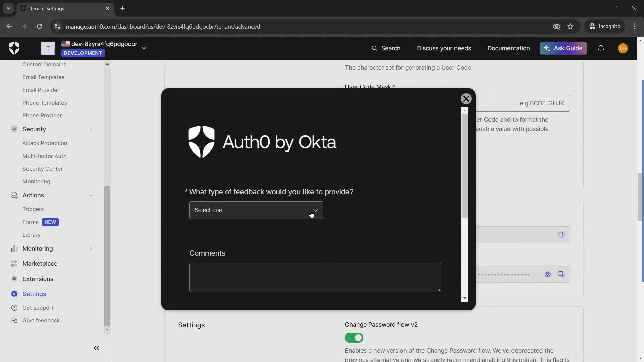The width and height of the screenshot is (644, 362).
Task: Open the Documentation link
Action: [508, 48]
